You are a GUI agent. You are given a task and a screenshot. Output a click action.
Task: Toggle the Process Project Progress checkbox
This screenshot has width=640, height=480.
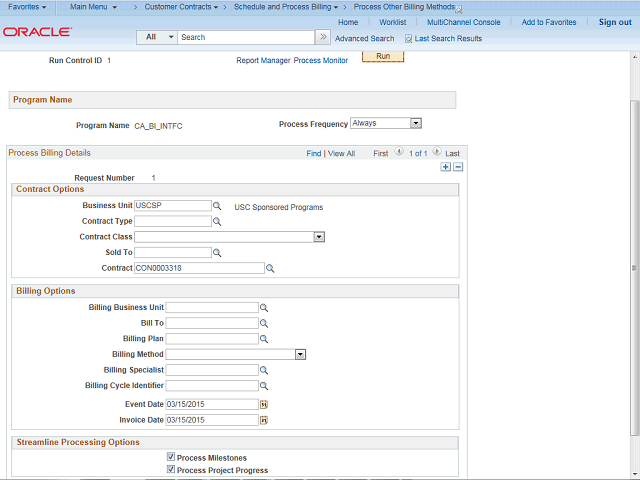[x=171, y=470]
